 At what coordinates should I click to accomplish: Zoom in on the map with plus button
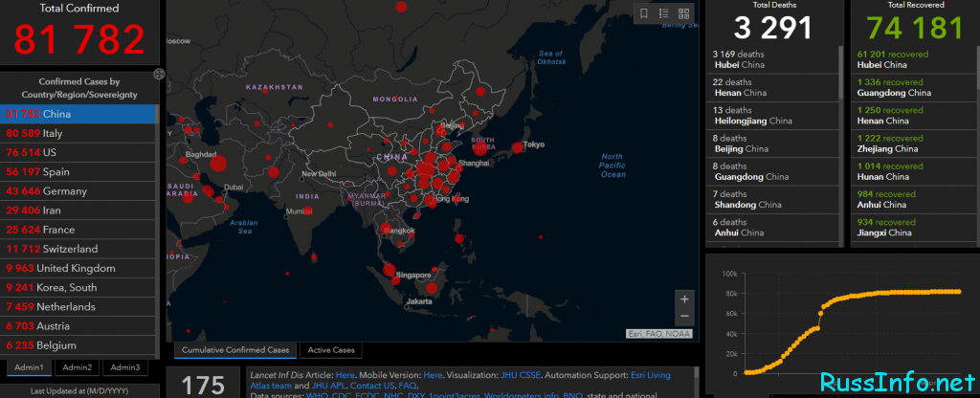pyautogui.click(x=684, y=299)
